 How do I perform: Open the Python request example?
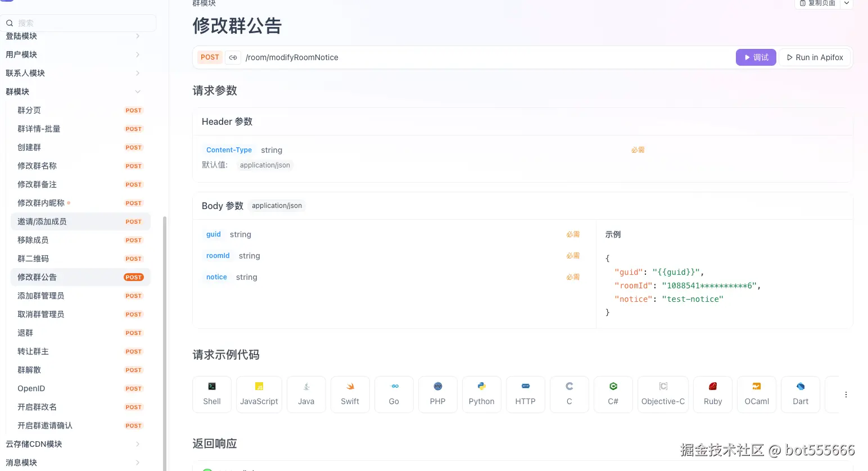481,393
